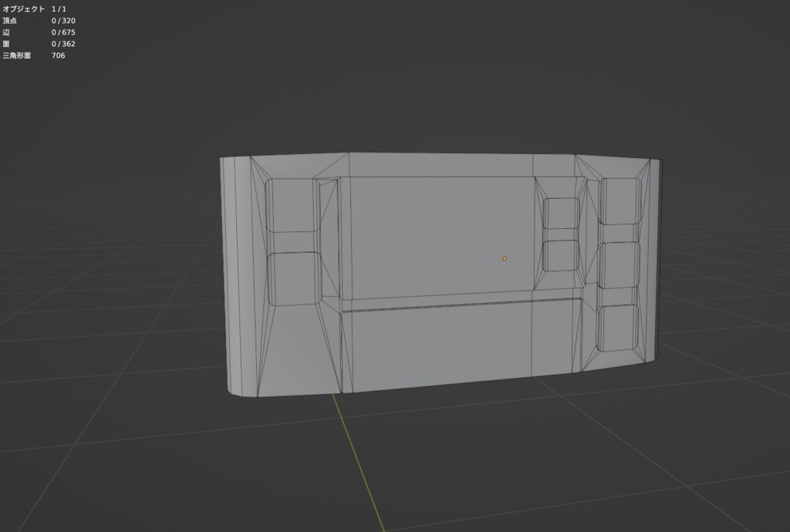
Task: Click the orange object origin point
Action: 505,259
